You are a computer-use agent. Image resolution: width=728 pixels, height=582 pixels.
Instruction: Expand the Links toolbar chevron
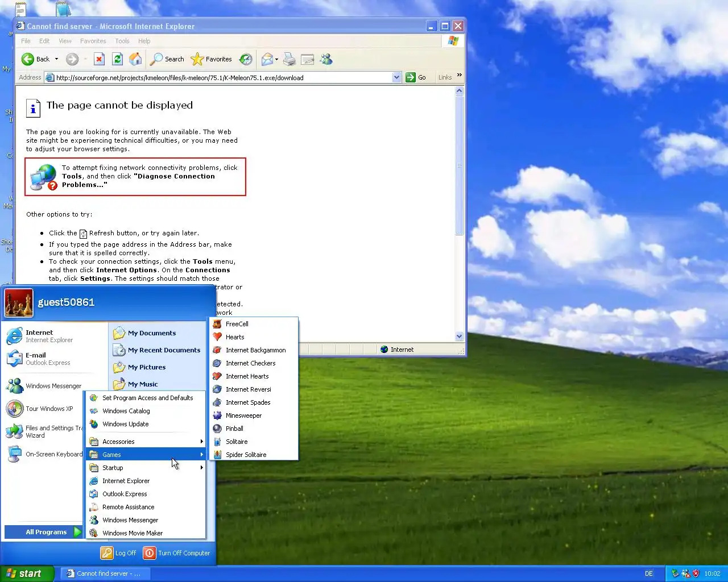coord(459,75)
